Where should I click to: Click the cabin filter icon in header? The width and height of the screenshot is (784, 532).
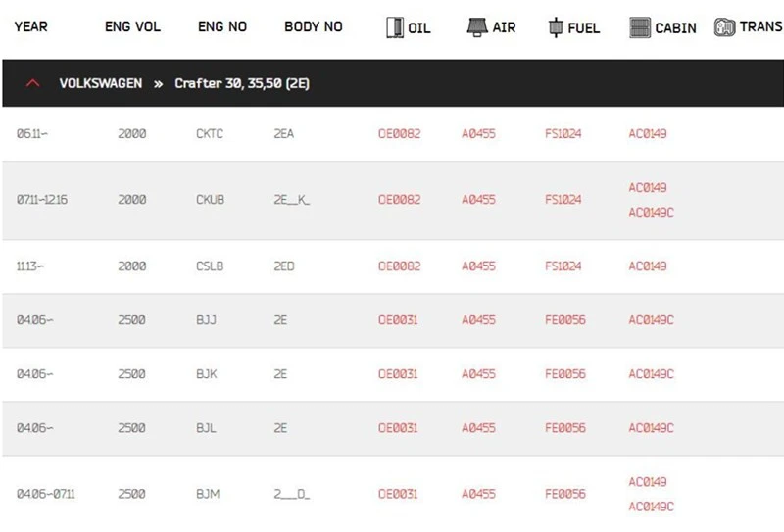click(640, 27)
